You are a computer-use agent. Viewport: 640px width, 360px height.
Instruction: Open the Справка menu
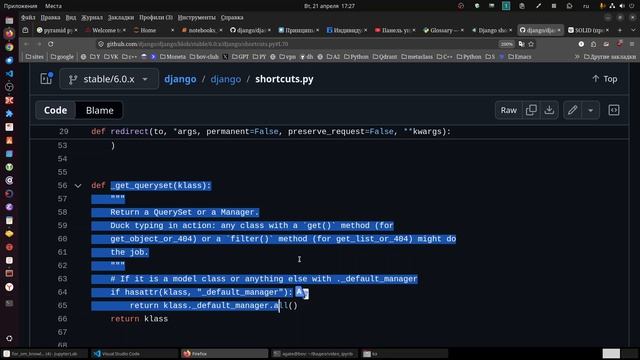(x=232, y=18)
